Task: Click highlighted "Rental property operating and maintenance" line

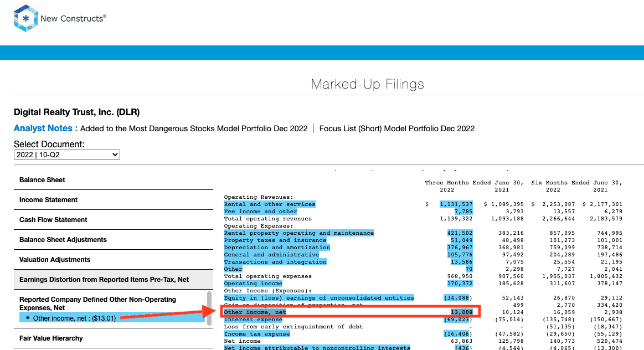Action: click(x=299, y=233)
